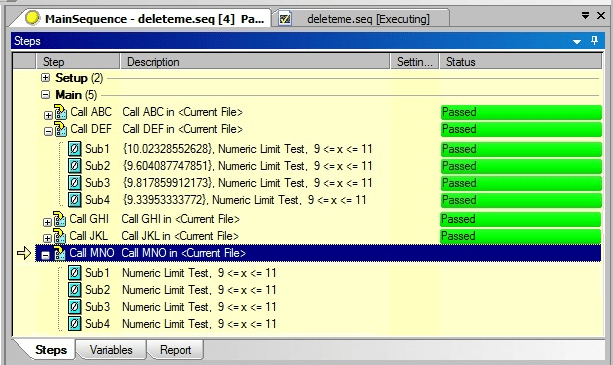
Task: Click description '{9.604087747851}, Numeric Limit Test'
Action: point(247,166)
